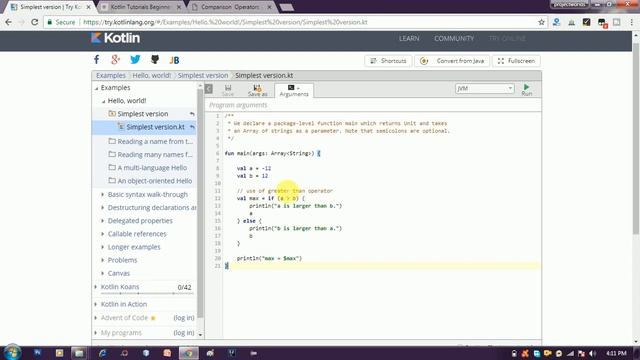Screen dimensions: 640x360
Task: Open the Internet Explorer taskbar icon
Action: [x=102, y=353]
